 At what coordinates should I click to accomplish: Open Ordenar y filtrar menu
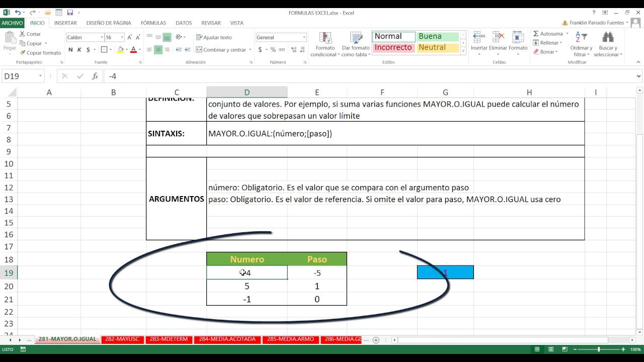click(x=581, y=44)
